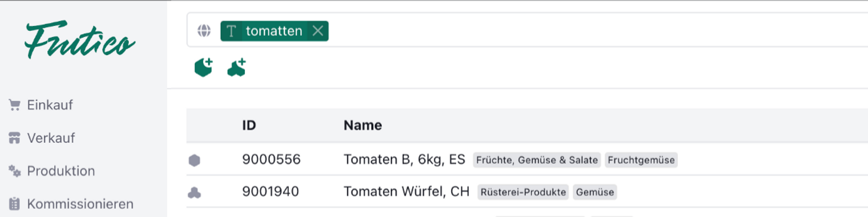This screenshot has width=868, height=217.
Task: Open row Tomaten B, 6kg, ES
Action: click(404, 160)
